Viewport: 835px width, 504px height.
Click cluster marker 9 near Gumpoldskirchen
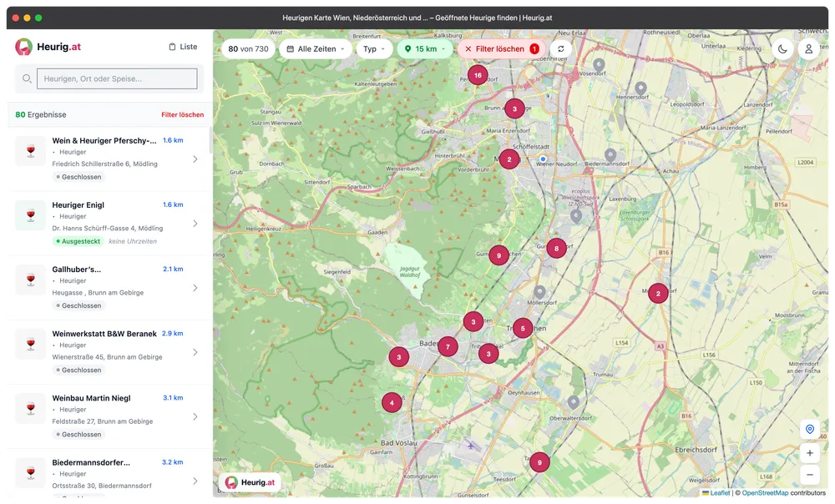[x=499, y=255]
